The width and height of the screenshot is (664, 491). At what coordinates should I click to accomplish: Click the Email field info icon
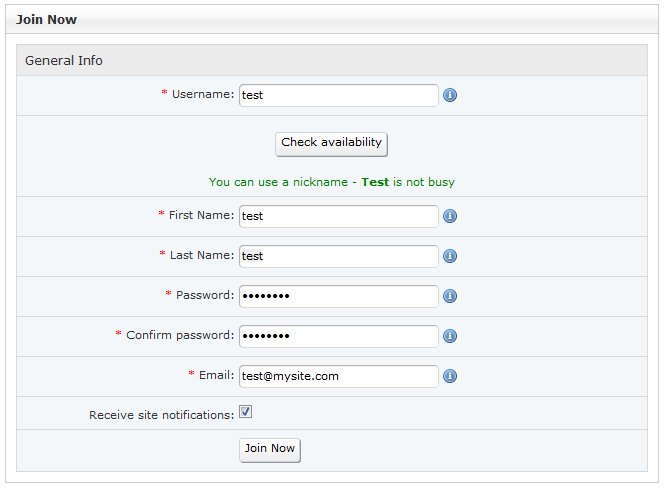pos(450,376)
